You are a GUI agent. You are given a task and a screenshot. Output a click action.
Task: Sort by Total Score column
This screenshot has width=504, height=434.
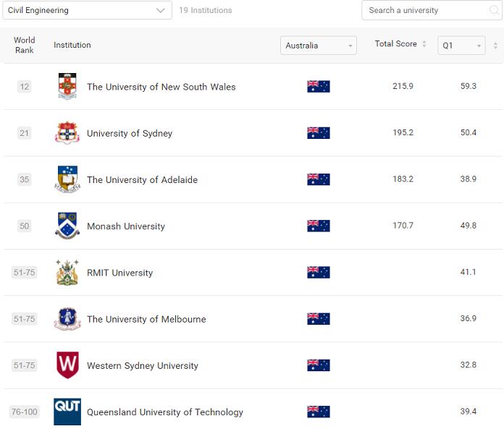point(424,45)
